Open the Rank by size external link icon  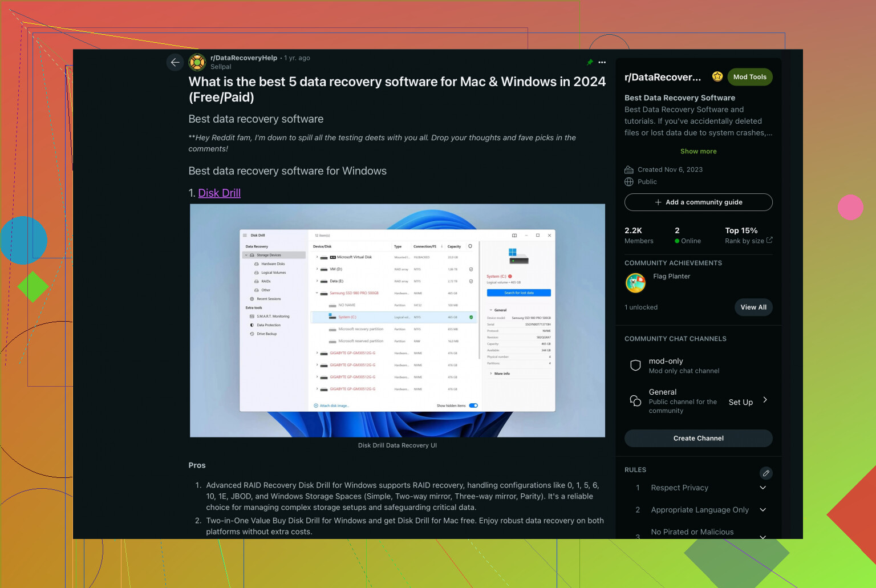pyautogui.click(x=769, y=240)
